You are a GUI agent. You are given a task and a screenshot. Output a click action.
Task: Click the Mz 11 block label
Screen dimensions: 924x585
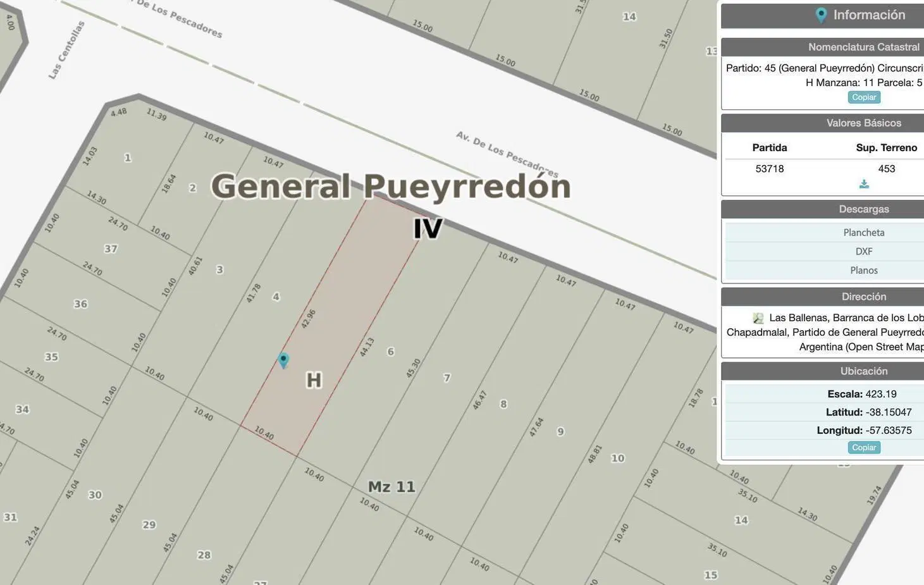(x=392, y=487)
